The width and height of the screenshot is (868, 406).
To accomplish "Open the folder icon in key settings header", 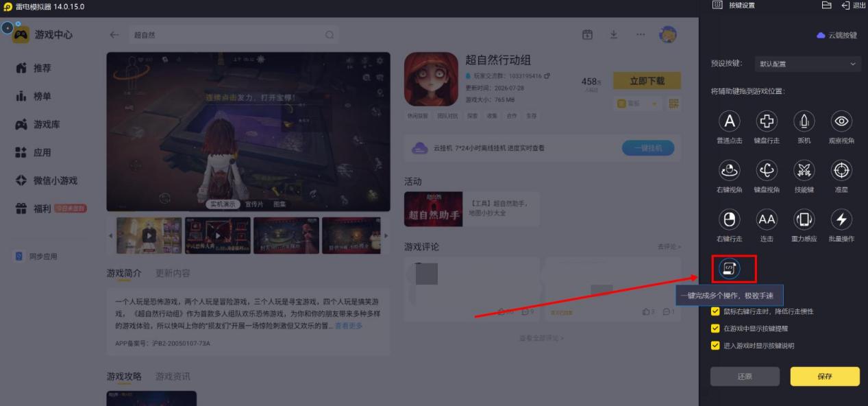I will point(826,5).
